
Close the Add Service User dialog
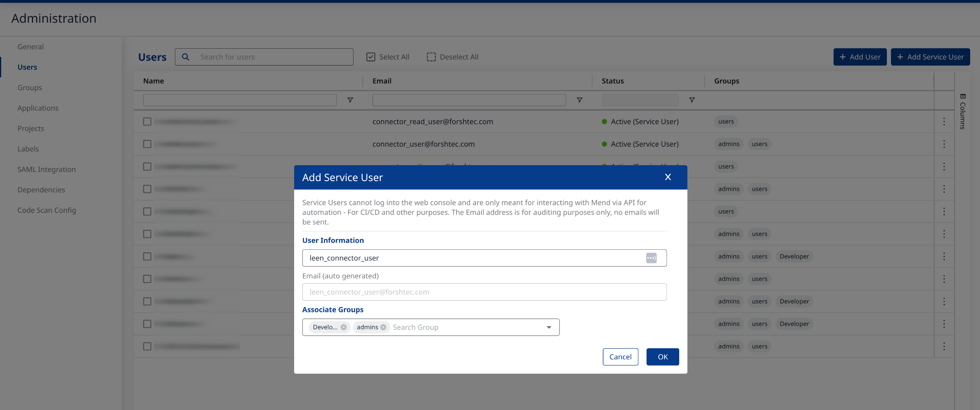668,177
